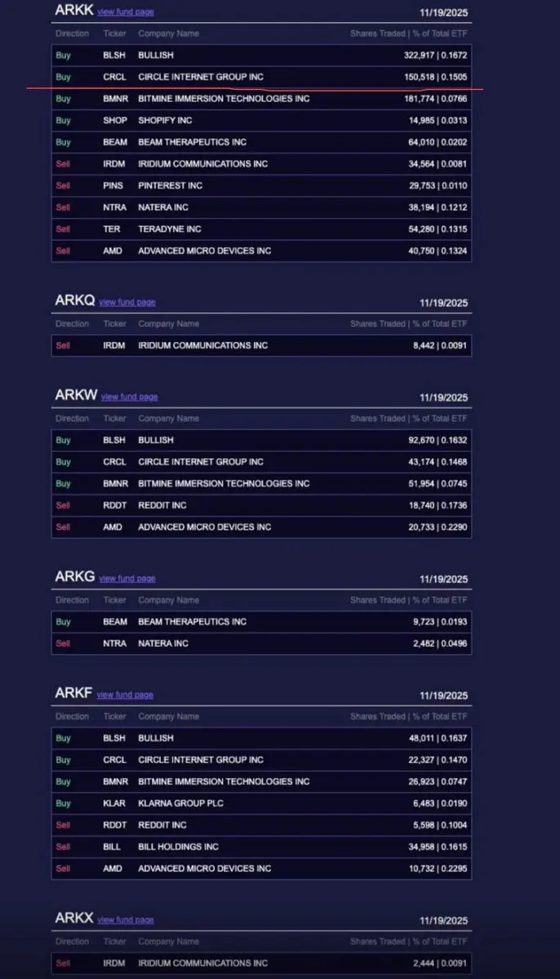Select Reddit Inc row in ARKW table

click(261, 505)
